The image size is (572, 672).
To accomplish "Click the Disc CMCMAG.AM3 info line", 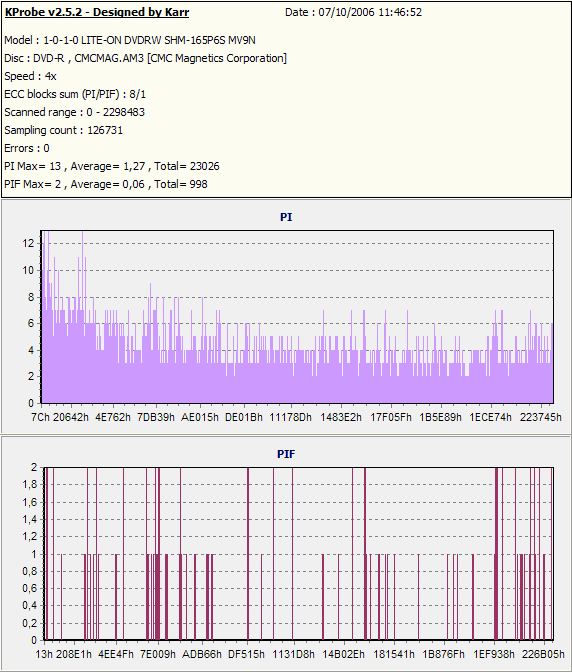I will (x=146, y=58).
